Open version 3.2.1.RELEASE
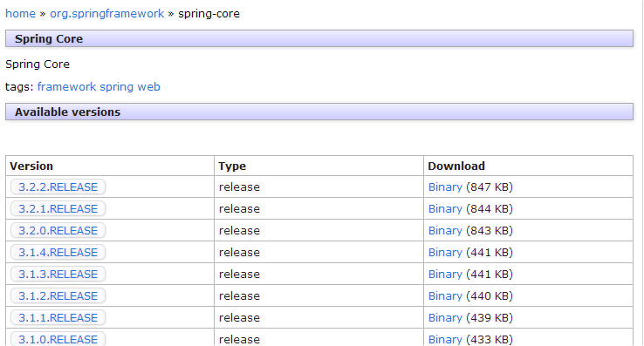Viewport: 644px width, 346px height. click(x=58, y=208)
